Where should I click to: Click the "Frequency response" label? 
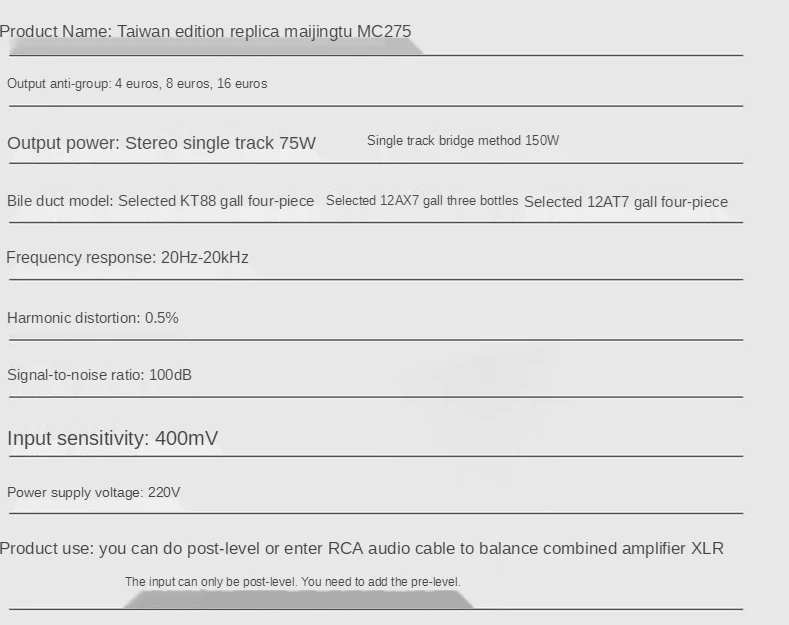click(x=80, y=258)
